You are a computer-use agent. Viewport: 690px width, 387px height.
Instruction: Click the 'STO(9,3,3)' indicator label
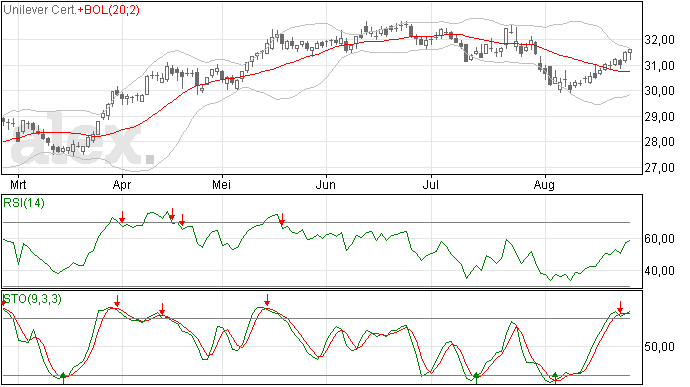coord(33,299)
